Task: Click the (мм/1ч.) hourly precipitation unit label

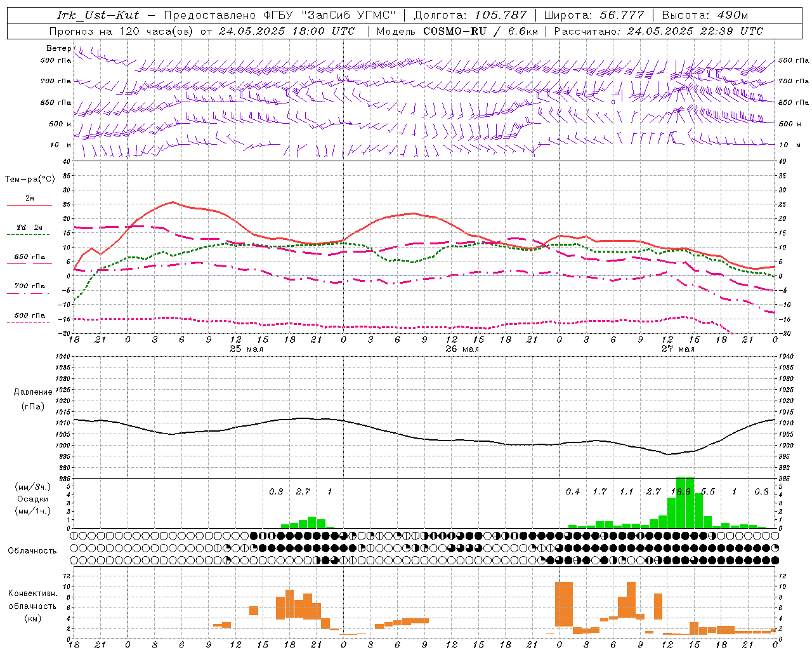Action: [x=33, y=511]
